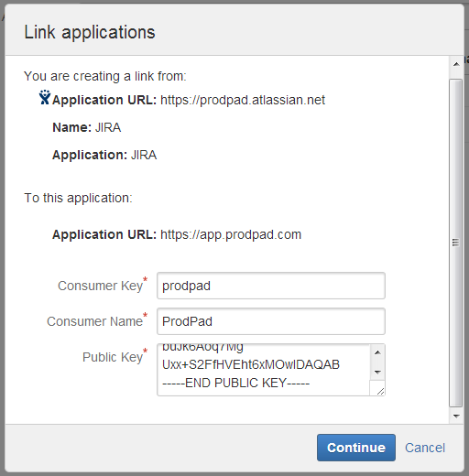Focus the Consumer Name field containing ProdPad

click(x=271, y=321)
